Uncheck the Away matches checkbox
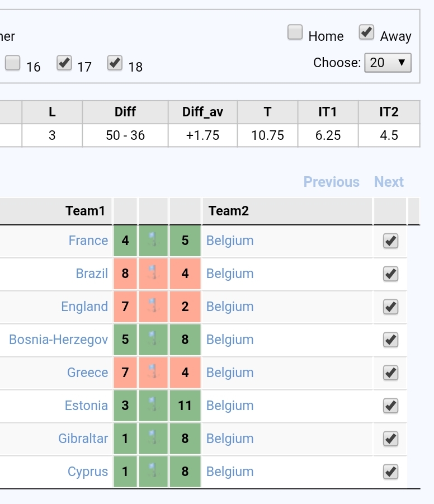This screenshot has height=504, width=434. (x=366, y=32)
